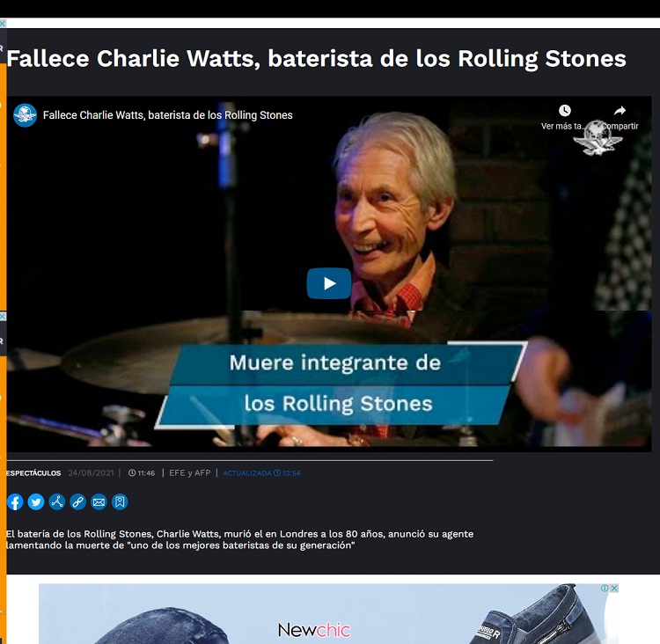Click the Compartir arrow on video

620,111
